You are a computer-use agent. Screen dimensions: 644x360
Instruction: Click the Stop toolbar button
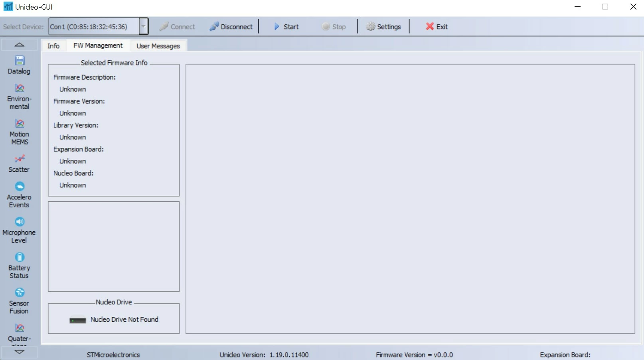334,27
